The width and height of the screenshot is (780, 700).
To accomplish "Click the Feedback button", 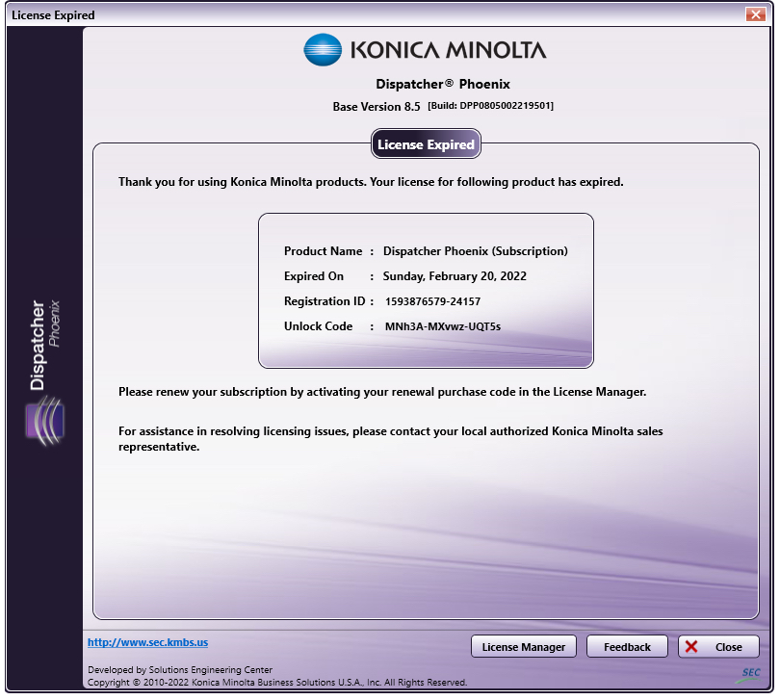I will click(627, 646).
